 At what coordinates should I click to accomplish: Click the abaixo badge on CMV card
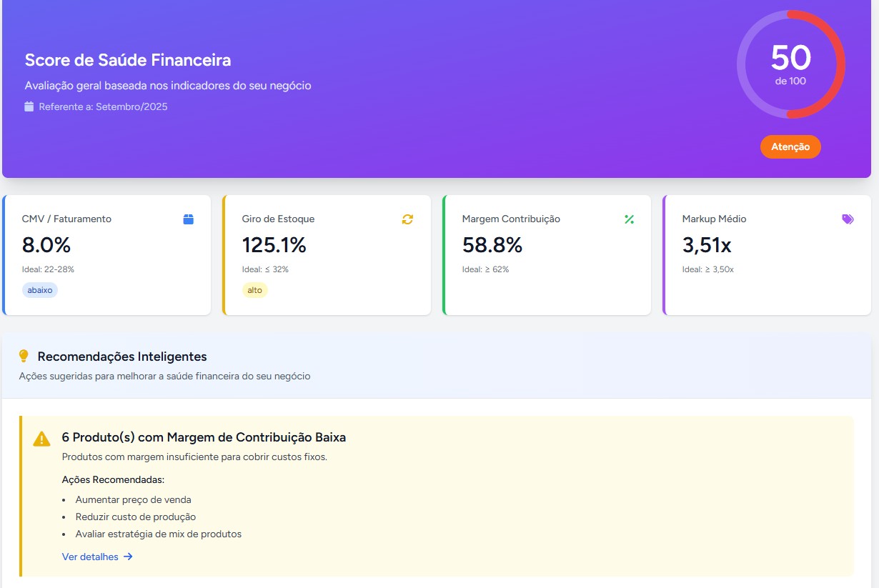pyautogui.click(x=40, y=290)
